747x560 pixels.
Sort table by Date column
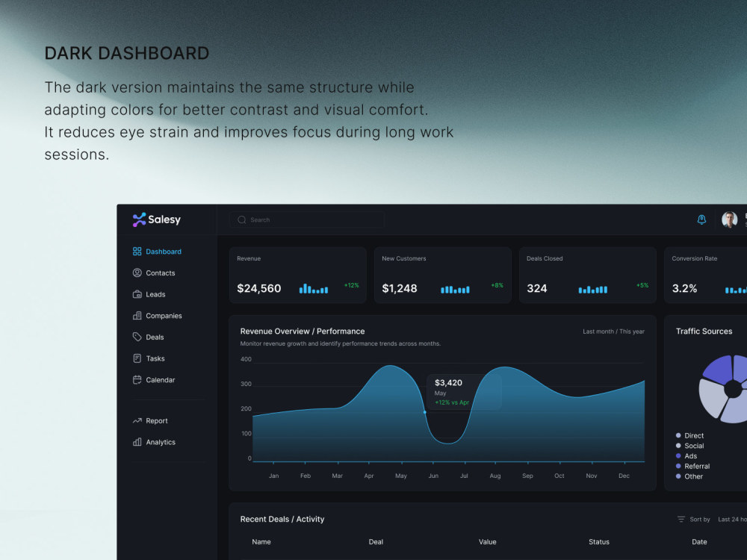point(699,542)
